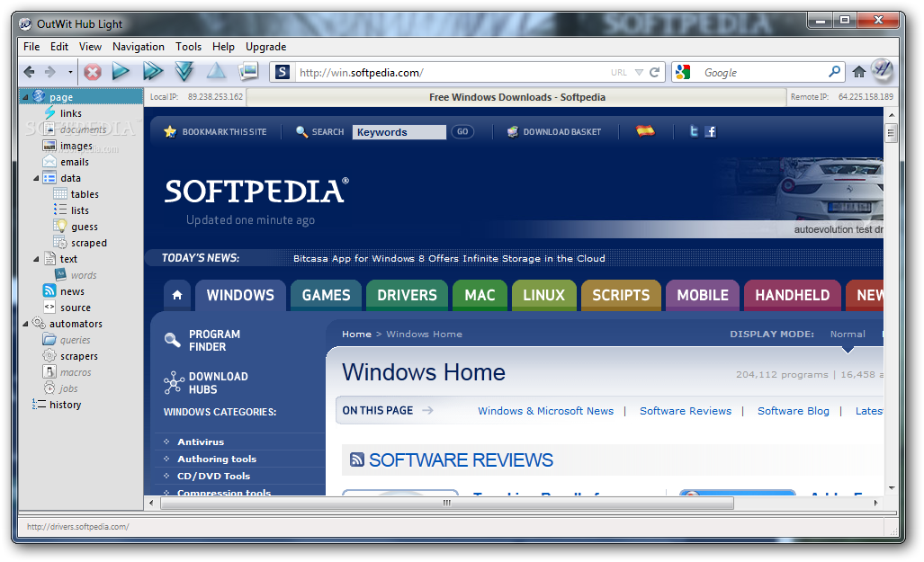Select news in the sidebar
Screen dimensions: 924x562
click(72, 291)
